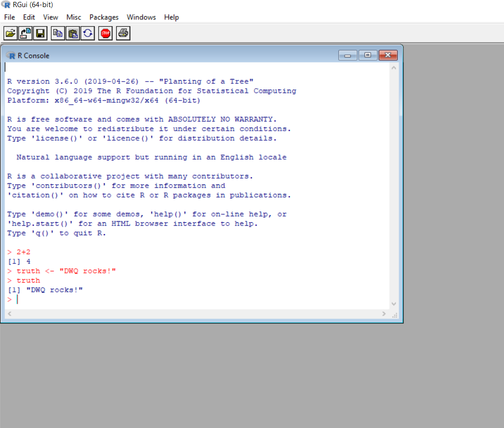Click the 'truth <- "DWQ rocks!"' command

pos(61,271)
